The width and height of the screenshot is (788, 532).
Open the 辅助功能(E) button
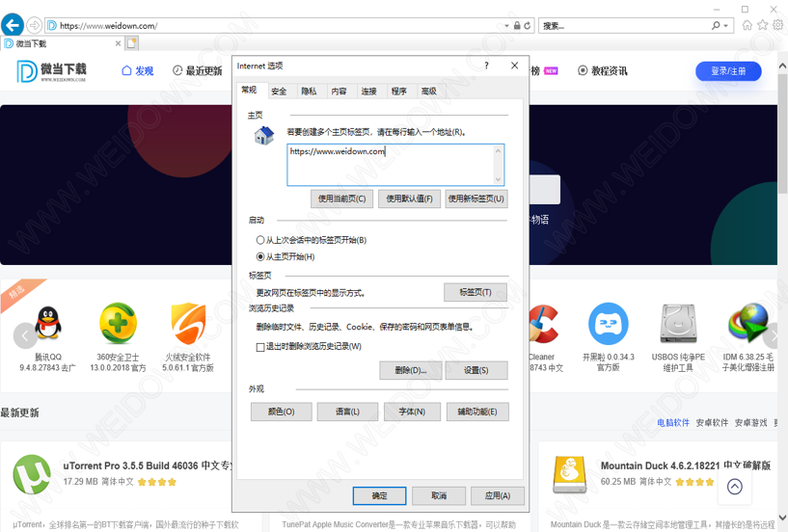click(477, 412)
